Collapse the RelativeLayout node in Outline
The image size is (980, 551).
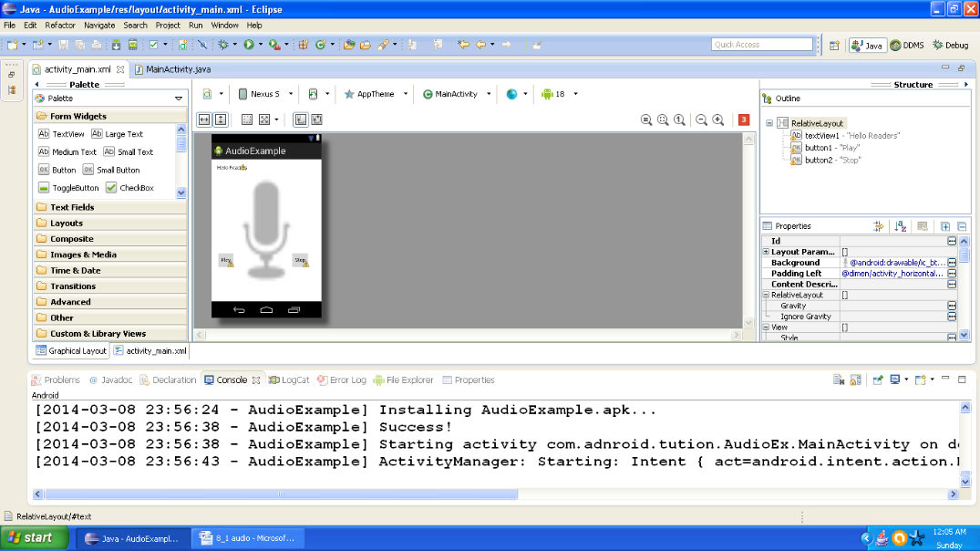[x=769, y=123]
